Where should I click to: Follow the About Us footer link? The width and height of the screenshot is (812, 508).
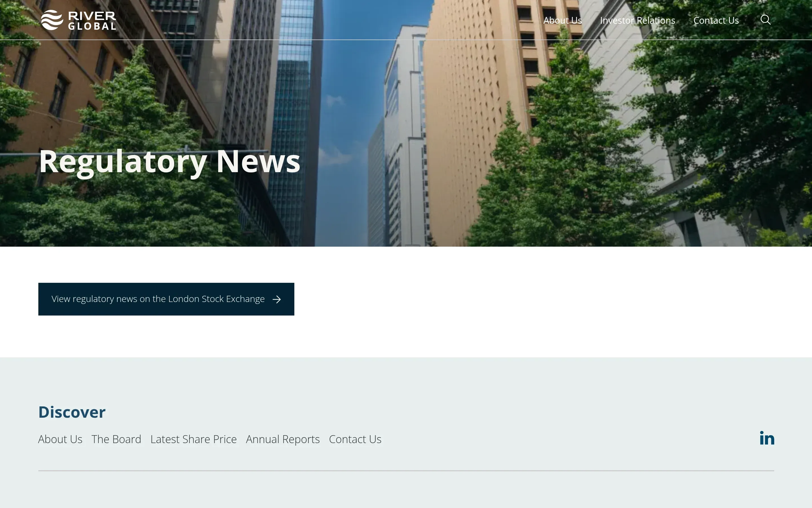60,439
